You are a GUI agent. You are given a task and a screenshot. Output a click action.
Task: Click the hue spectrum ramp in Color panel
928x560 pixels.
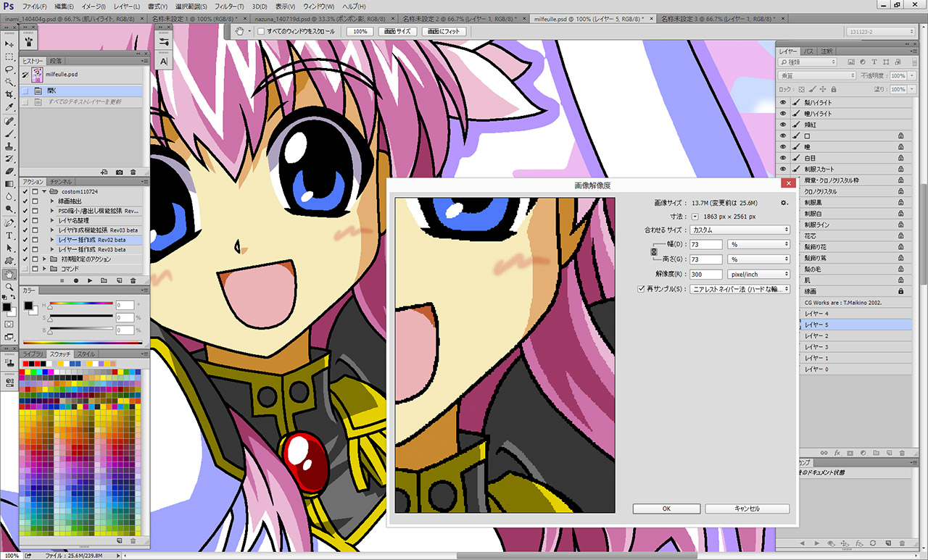pos(83,343)
